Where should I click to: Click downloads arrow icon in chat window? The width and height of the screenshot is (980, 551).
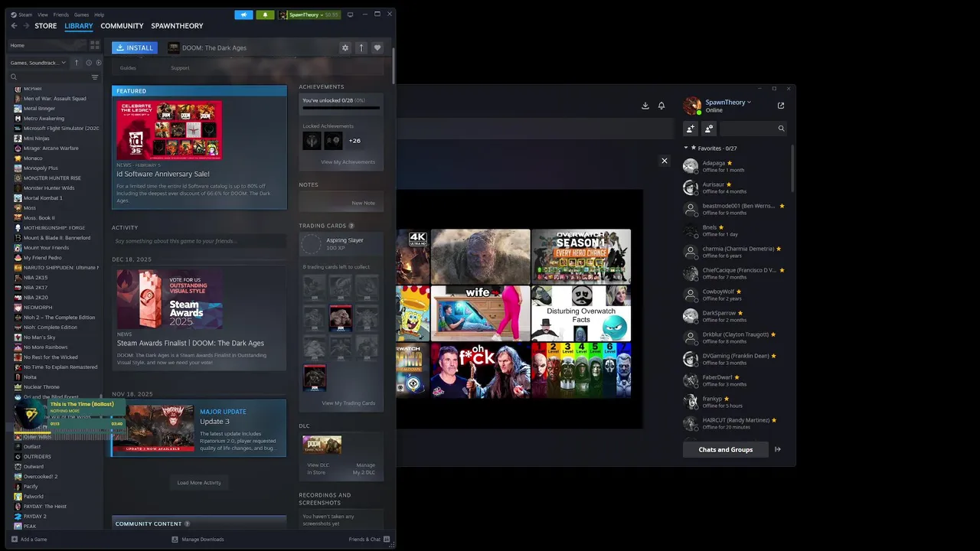click(x=645, y=106)
